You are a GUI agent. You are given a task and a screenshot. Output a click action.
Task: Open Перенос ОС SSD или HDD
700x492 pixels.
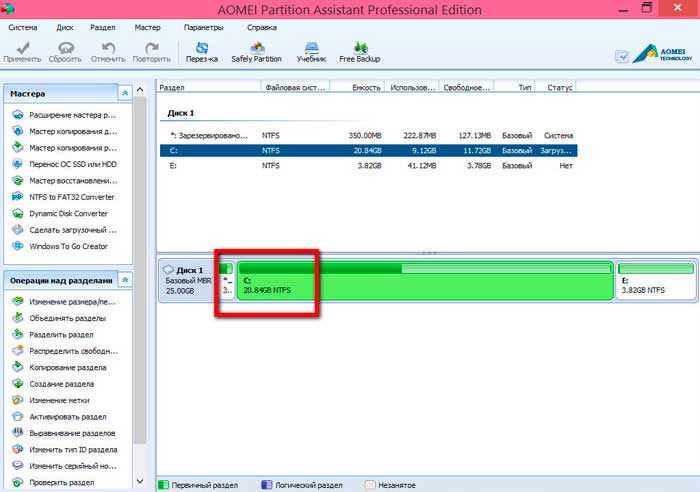[x=65, y=164]
